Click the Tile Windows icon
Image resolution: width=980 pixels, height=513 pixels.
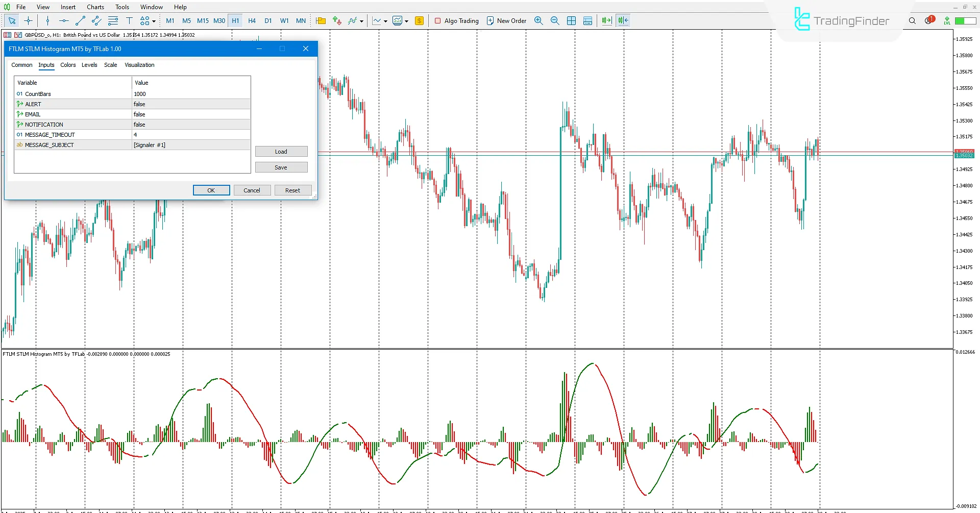[571, 21]
